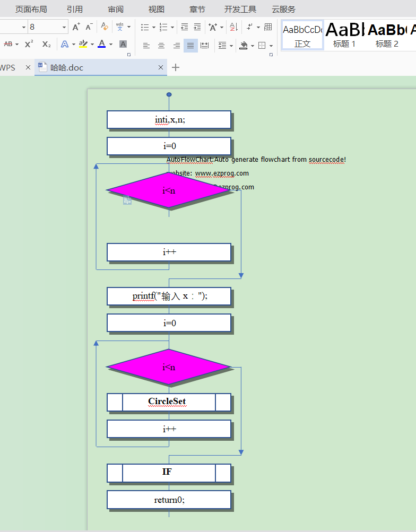Click the insert table grid icon
The image size is (416, 532).
[268, 27]
